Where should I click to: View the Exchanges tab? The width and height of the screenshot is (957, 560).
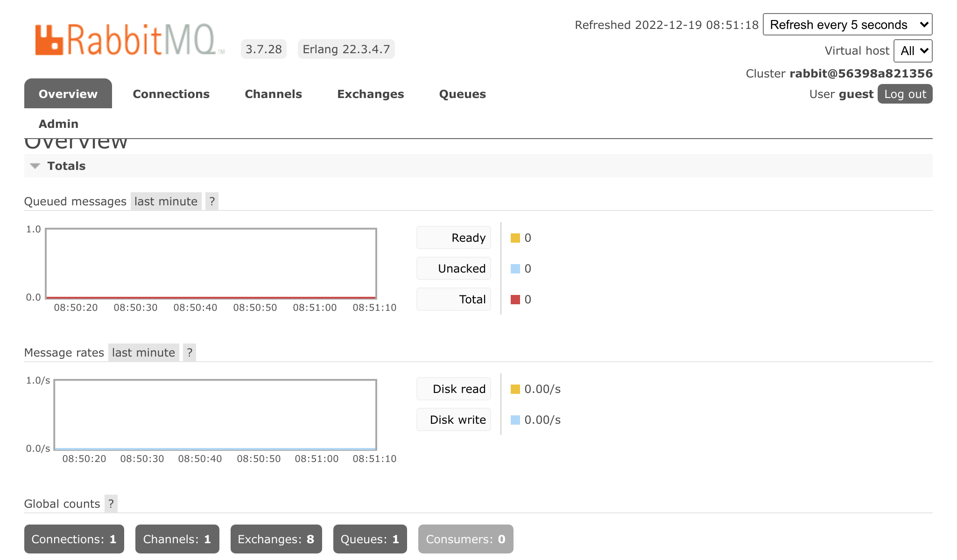coord(371,94)
